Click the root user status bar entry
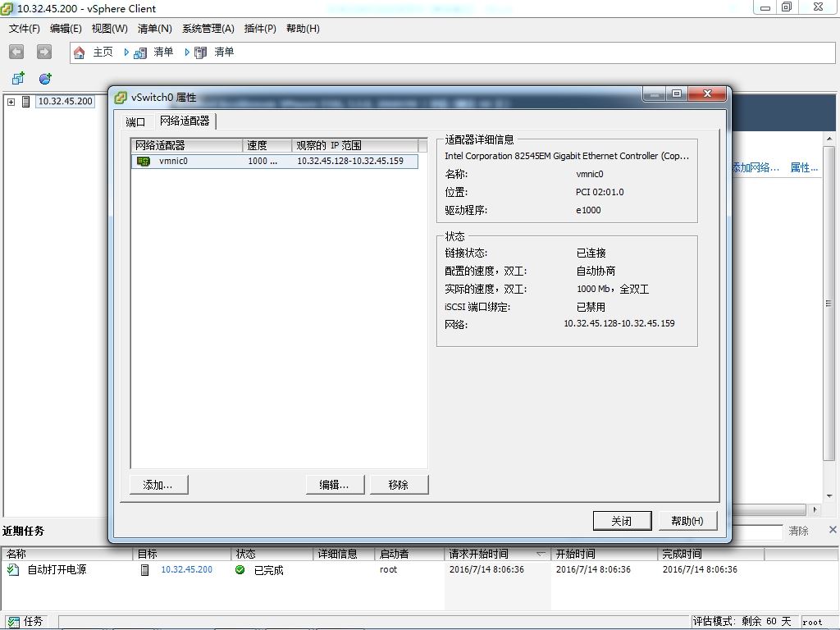 tap(812, 622)
